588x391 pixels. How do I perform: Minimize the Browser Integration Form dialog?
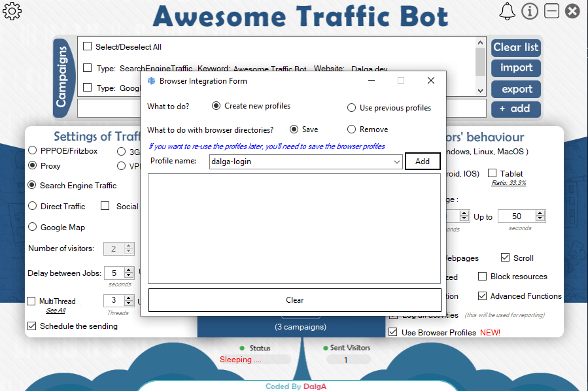(372, 80)
